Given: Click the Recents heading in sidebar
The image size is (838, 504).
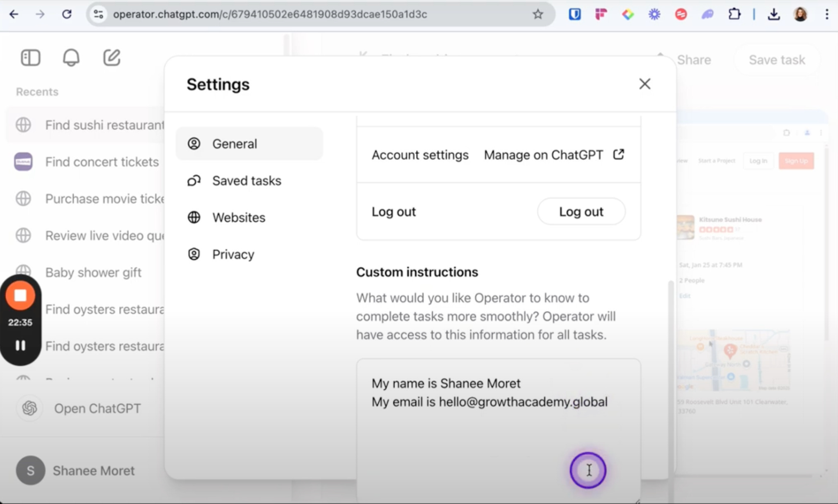Looking at the screenshot, I should point(37,92).
